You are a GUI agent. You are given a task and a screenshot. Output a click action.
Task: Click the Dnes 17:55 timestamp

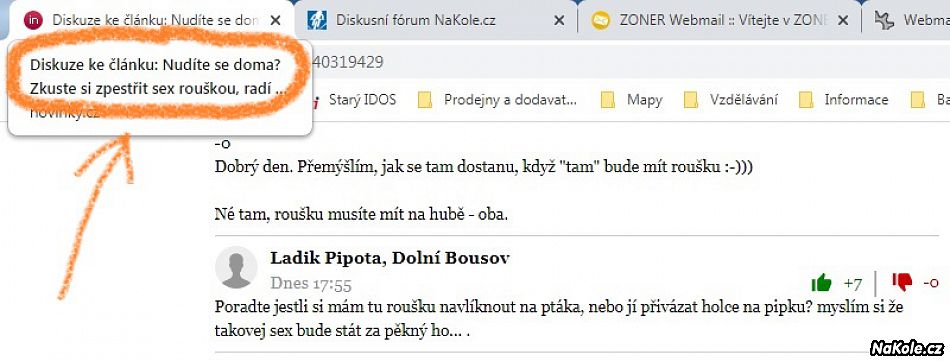point(311,283)
